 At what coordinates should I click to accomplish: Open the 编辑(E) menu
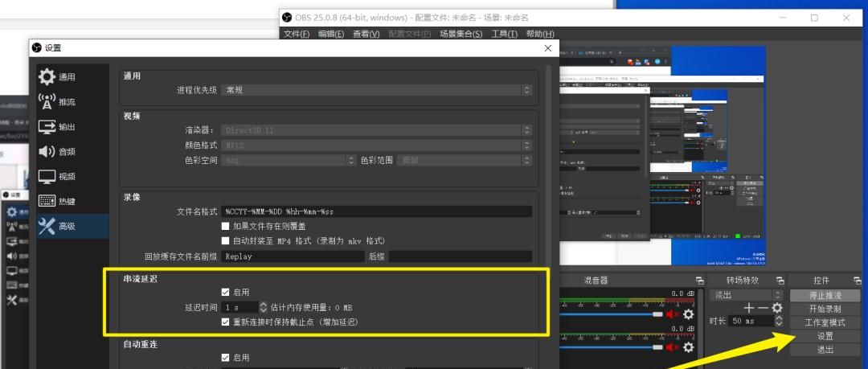click(x=331, y=34)
